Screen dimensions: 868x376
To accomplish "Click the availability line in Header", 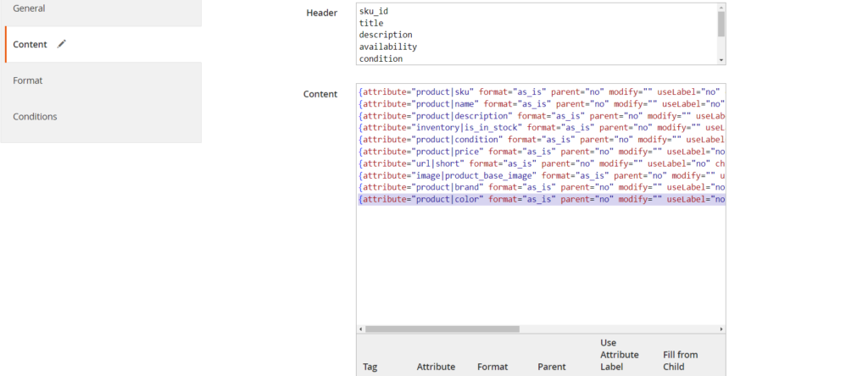I will (x=387, y=47).
